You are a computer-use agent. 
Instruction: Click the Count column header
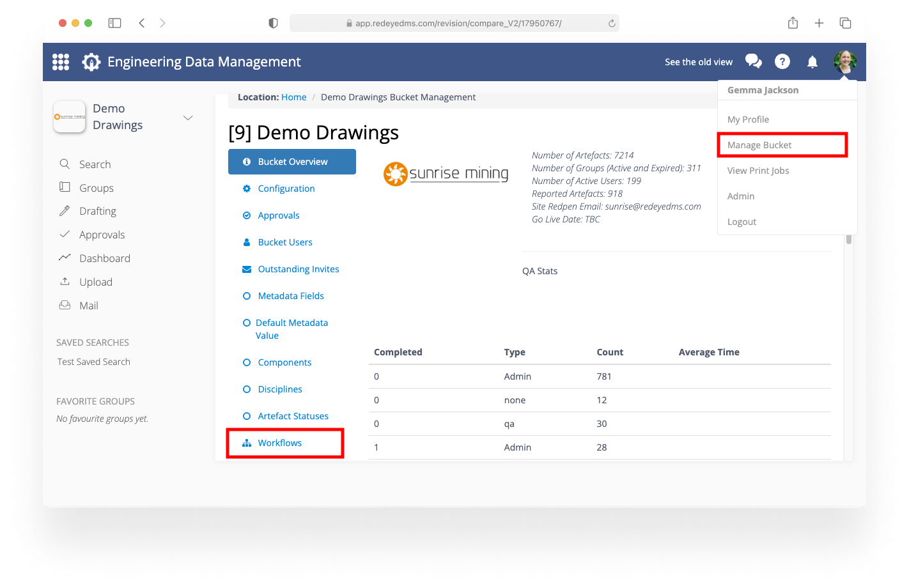point(610,352)
